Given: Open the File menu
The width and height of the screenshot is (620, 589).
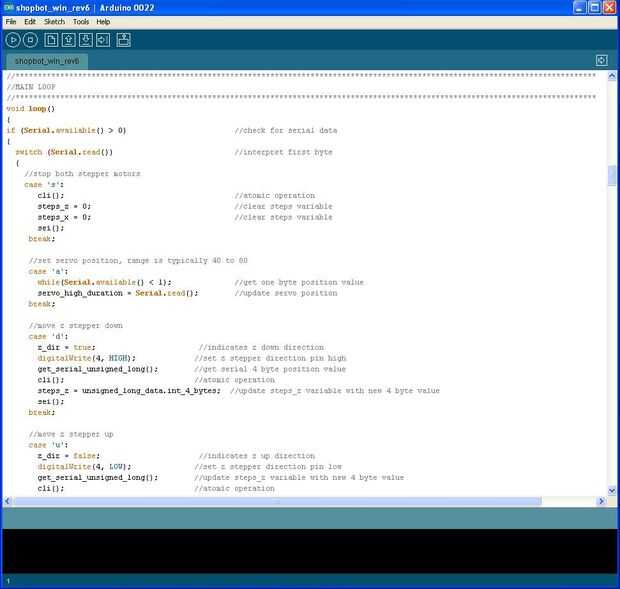Looking at the screenshot, I should click(11, 22).
